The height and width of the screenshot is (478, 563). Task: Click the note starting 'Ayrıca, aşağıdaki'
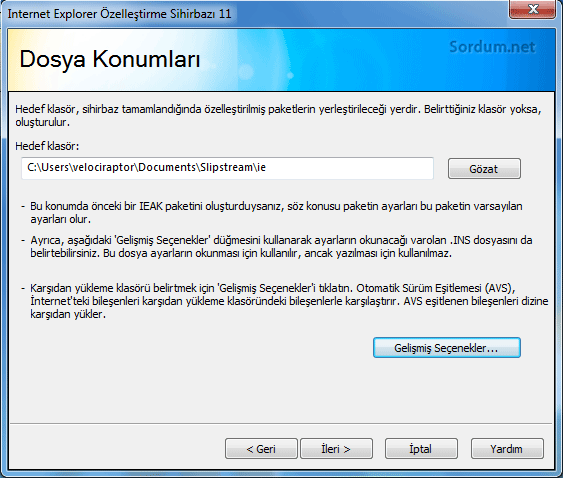click(281, 246)
